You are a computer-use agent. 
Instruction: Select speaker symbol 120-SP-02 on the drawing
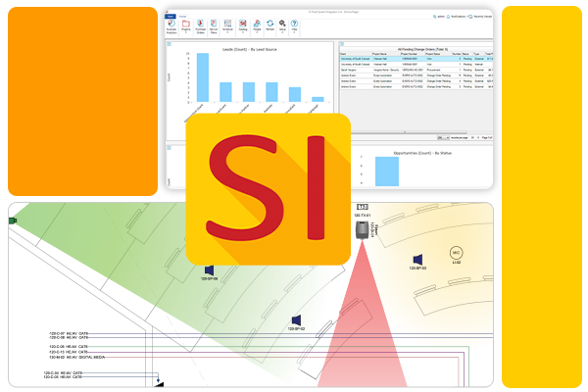pos(296,320)
